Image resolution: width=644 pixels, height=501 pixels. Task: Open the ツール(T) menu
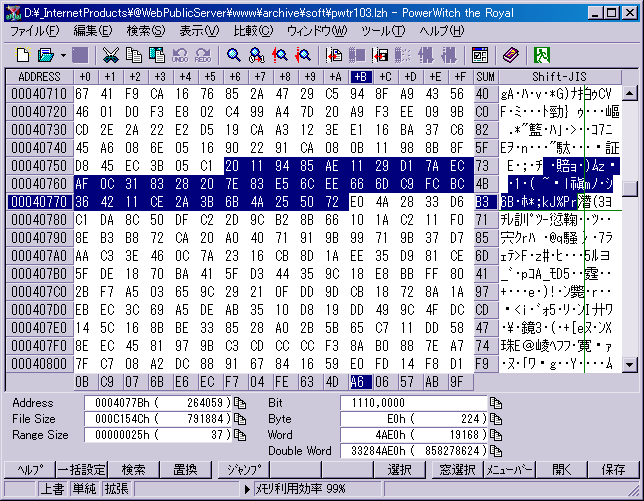pos(383,31)
